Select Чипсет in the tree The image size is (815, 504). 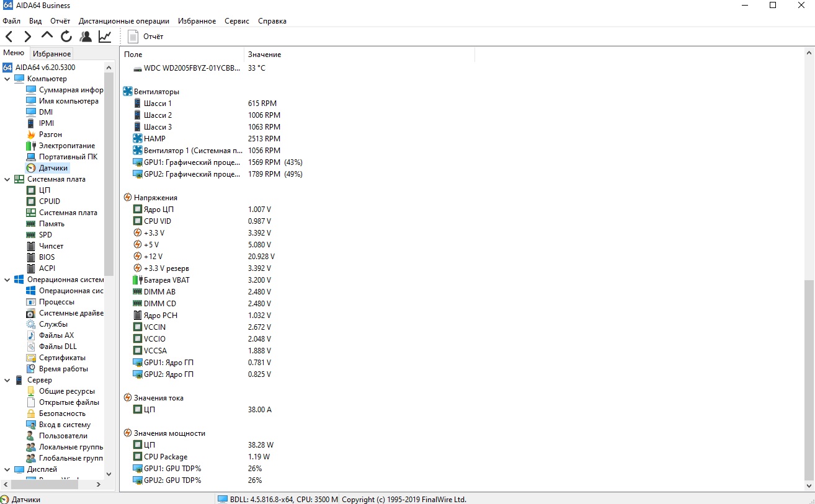[x=51, y=246]
